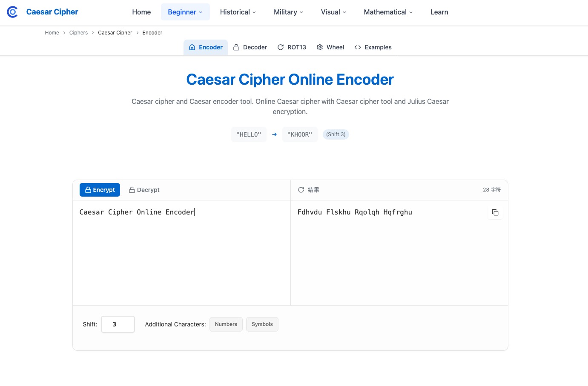Click the refresh icon beside 结果
The height and width of the screenshot is (386, 588).
(301, 190)
